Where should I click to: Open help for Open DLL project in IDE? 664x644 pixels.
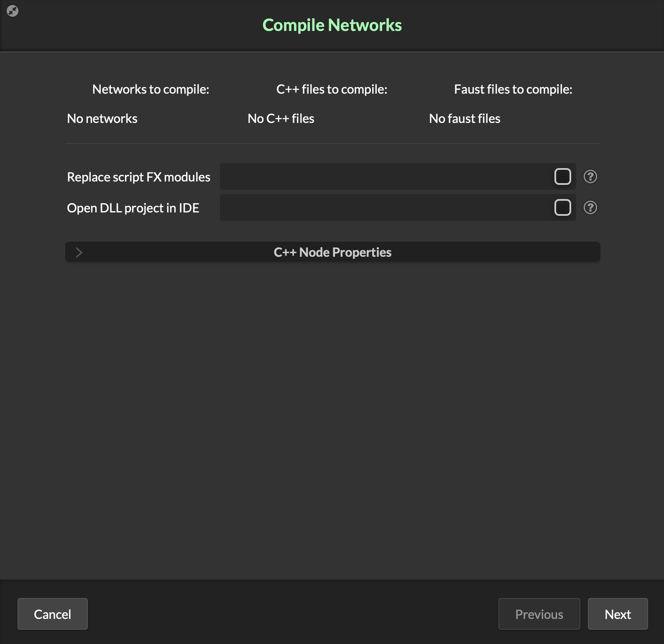point(590,207)
